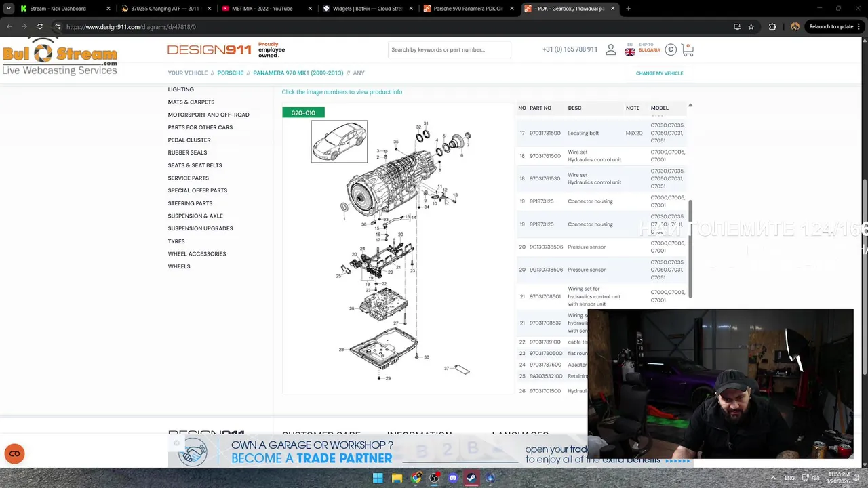868x488 pixels.
Task: Open the Panamera 970 MK1 breadcrumb
Action: pos(298,73)
